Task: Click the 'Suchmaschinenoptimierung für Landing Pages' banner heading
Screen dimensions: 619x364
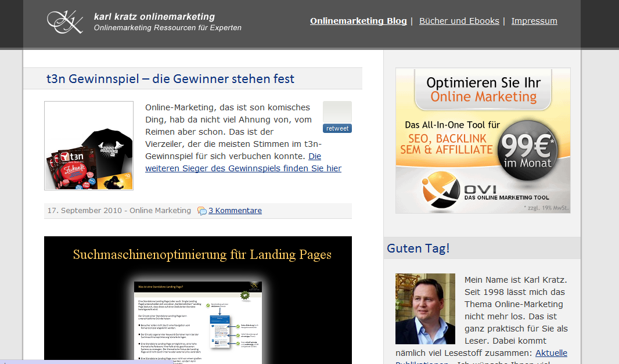Action: click(x=202, y=255)
